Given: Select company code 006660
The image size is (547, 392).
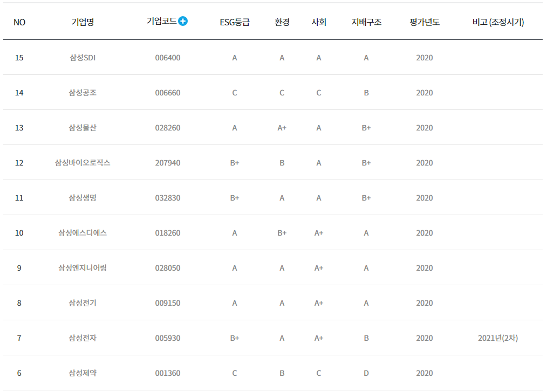Looking at the screenshot, I should 168,93.
